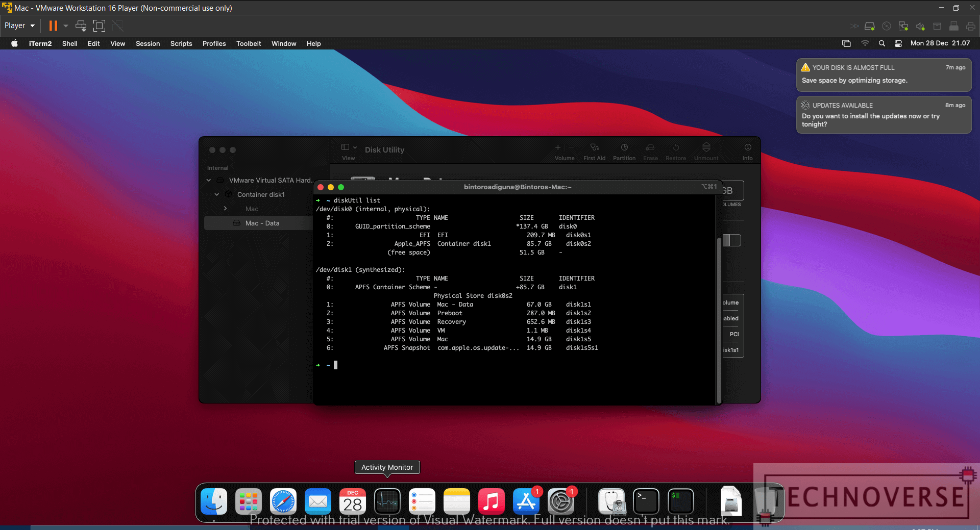Select Mac - Data volume in sidebar
980x530 pixels.
pos(258,223)
